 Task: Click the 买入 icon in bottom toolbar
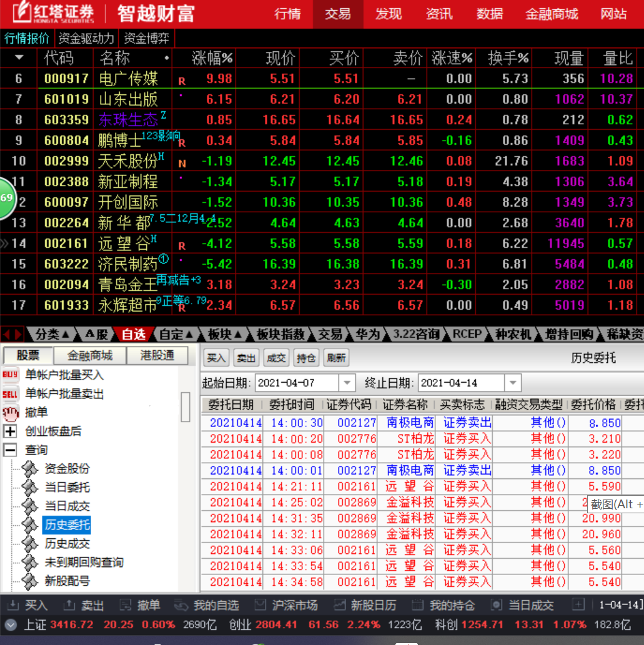(x=12, y=604)
